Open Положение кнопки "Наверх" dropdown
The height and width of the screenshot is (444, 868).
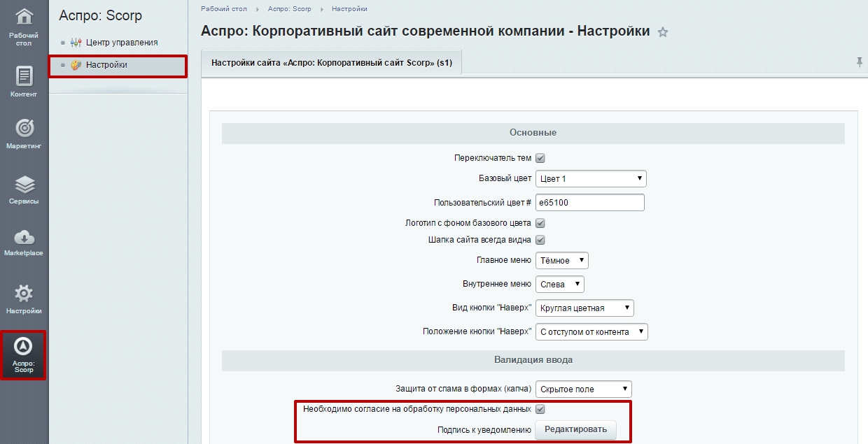click(x=591, y=331)
